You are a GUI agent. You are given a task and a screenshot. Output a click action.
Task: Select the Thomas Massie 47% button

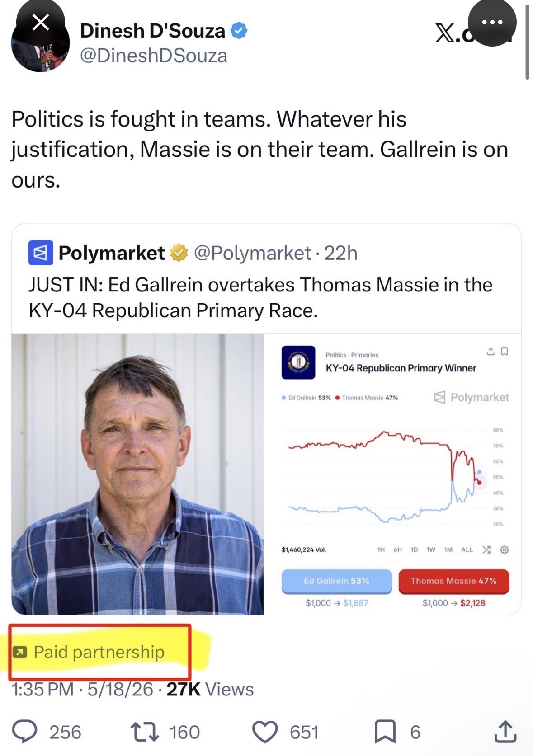pos(453,581)
